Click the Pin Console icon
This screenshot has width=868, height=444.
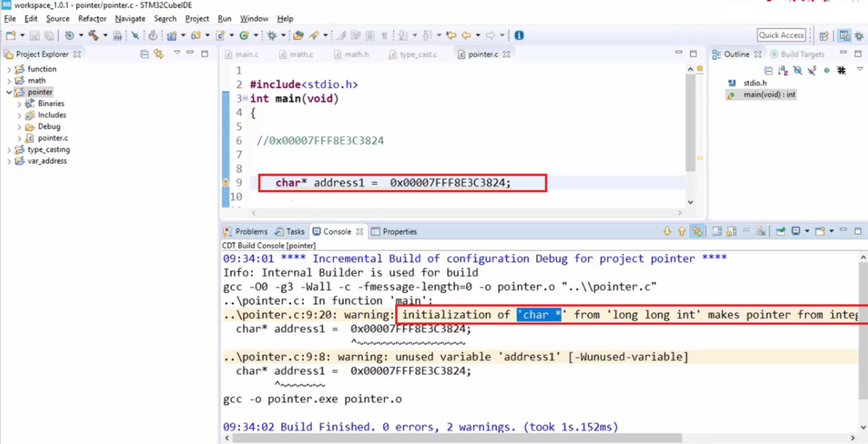(781, 231)
